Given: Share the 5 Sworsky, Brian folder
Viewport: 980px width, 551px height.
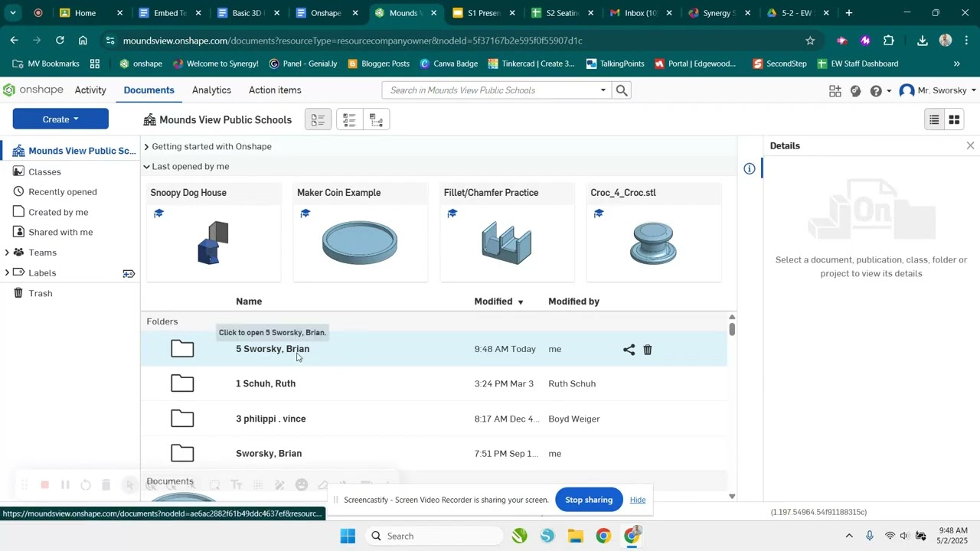Looking at the screenshot, I should (629, 350).
